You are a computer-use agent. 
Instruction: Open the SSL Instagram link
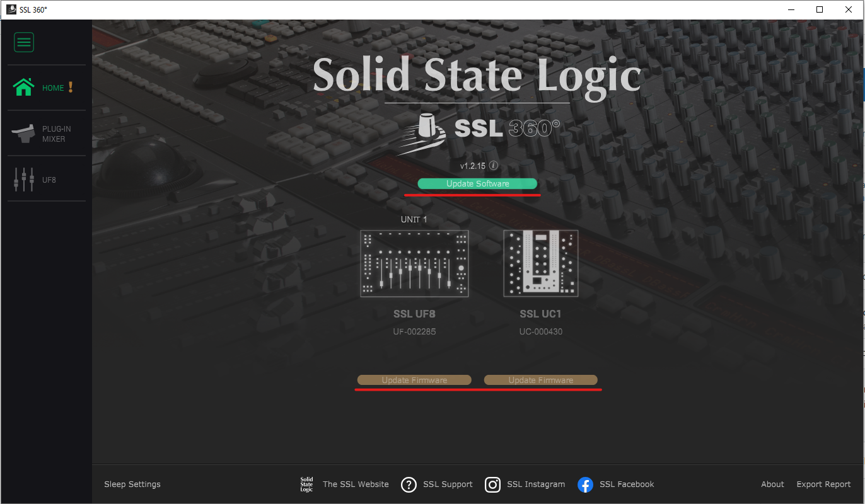coord(536,484)
